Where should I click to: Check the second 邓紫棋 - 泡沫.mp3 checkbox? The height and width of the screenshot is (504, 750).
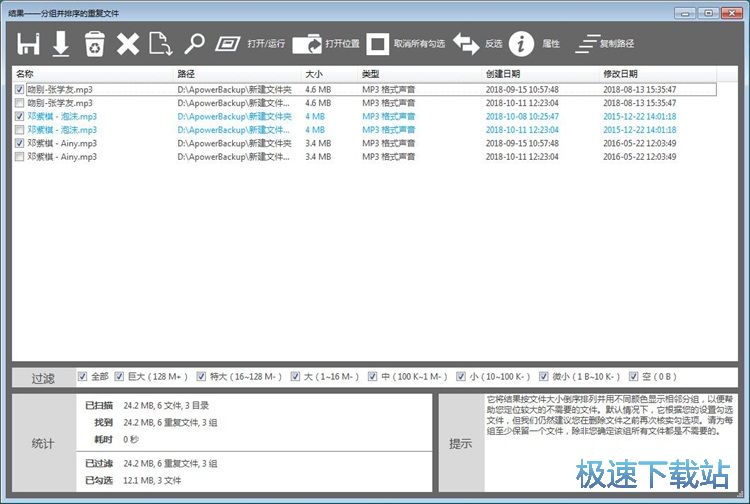tap(21, 130)
